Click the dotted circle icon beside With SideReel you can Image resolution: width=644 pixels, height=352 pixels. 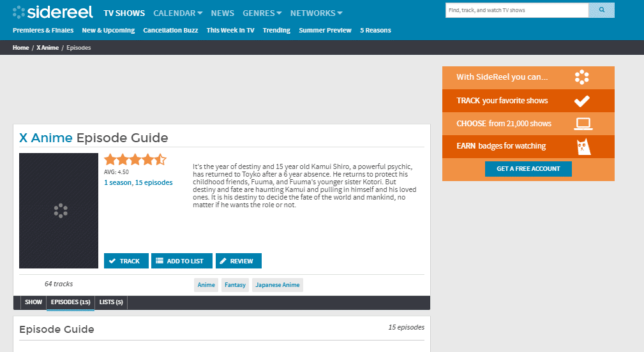point(581,77)
